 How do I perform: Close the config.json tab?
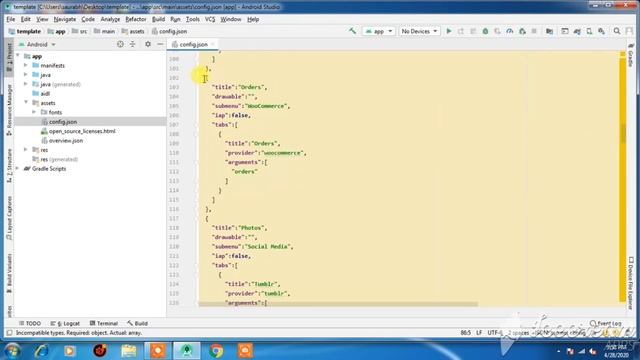point(213,44)
